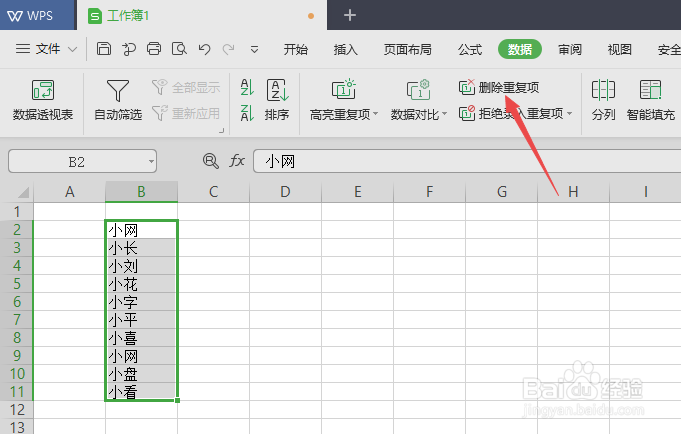681x434 pixels.
Task: Select column C header
Action: pyautogui.click(x=213, y=192)
